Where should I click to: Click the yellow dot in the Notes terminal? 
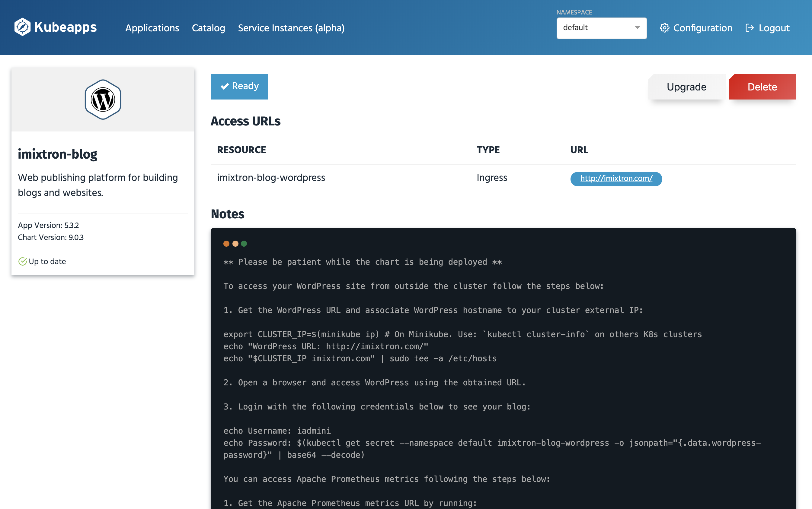pyautogui.click(x=235, y=243)
